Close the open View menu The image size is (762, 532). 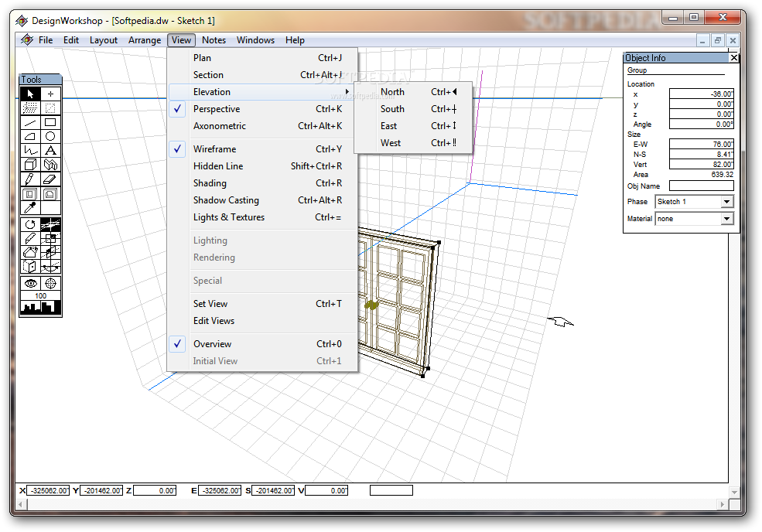tap(181, 40)
